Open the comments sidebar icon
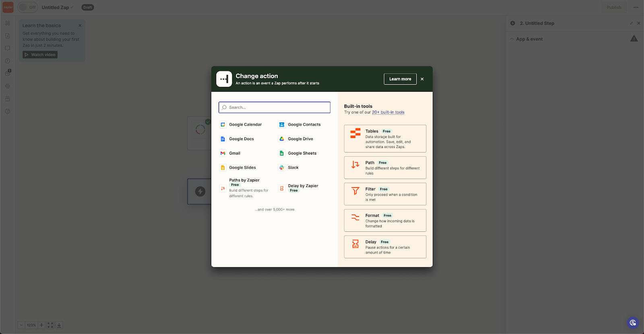 tap(8, 48)
